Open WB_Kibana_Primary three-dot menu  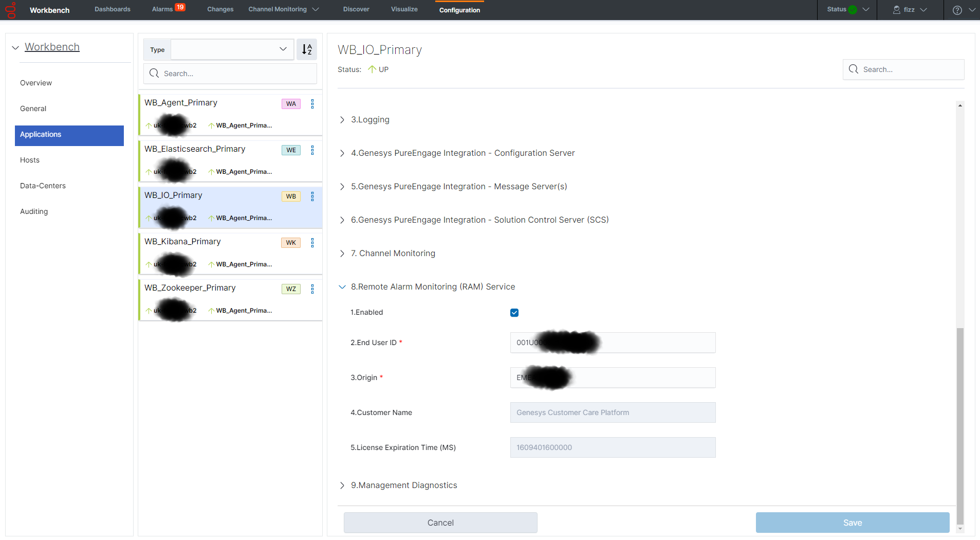click(x=312, y=243)
